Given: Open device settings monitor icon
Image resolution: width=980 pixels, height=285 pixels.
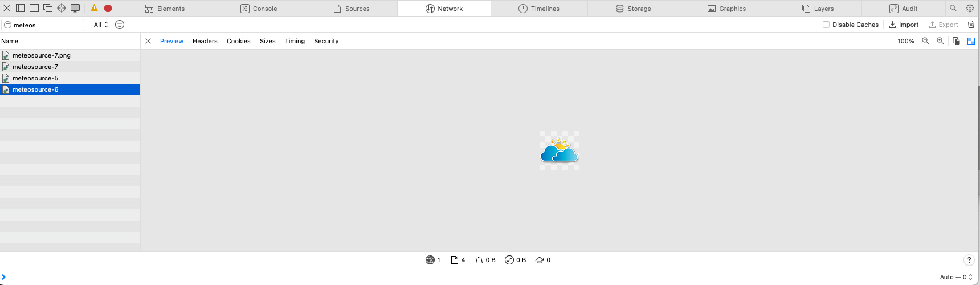Looking at the screenshot, I should [75, 8].
